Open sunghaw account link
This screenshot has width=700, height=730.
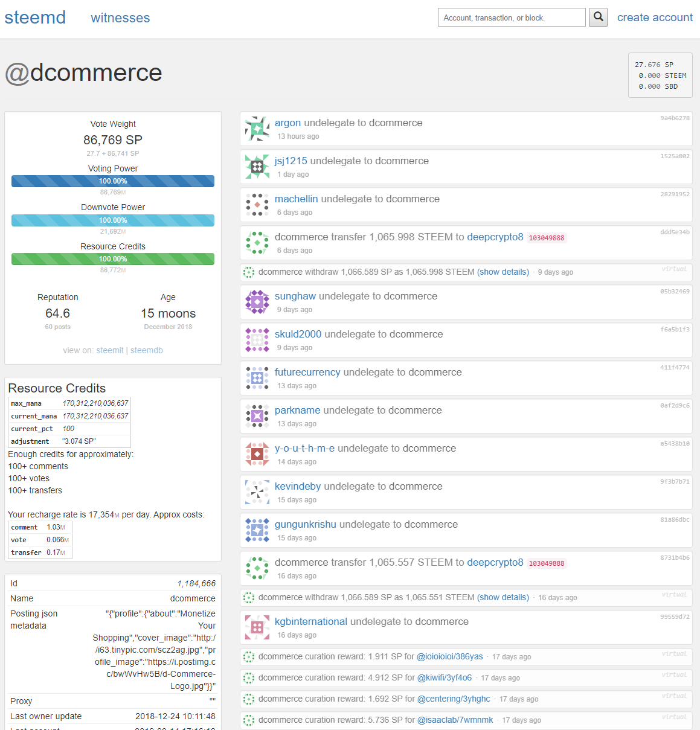(x=295, y=296)
